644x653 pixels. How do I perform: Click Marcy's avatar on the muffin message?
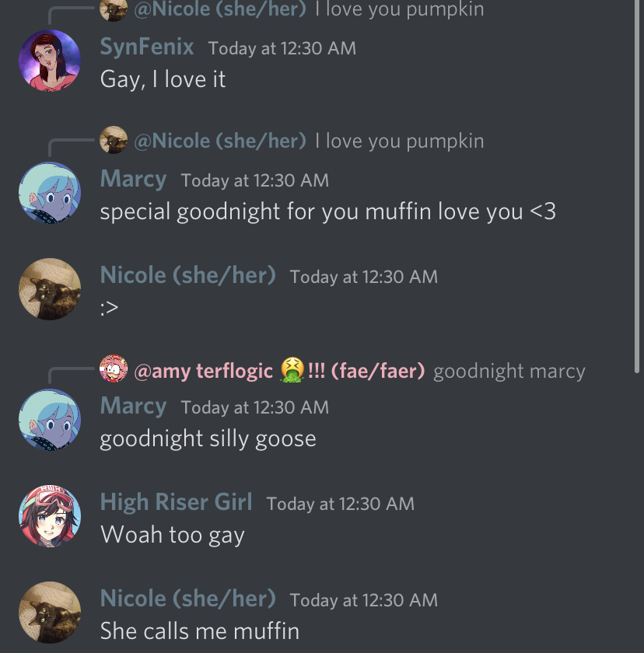coord(50,193)
